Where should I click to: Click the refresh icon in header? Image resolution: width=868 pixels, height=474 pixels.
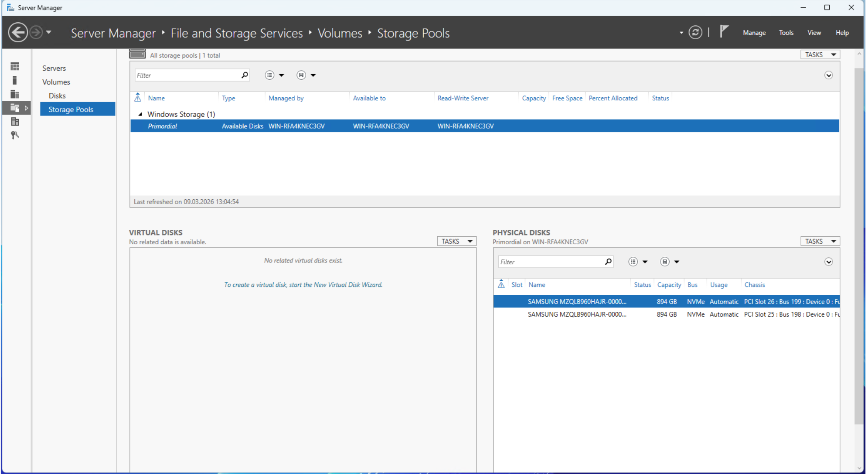695,33
